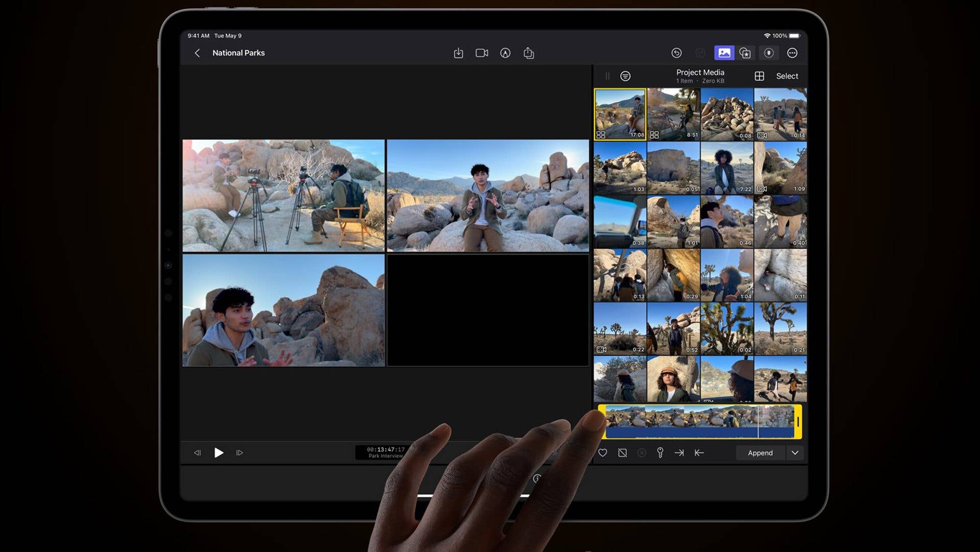
Task: Toggle the reject clip icon
Action: (622, 452)
